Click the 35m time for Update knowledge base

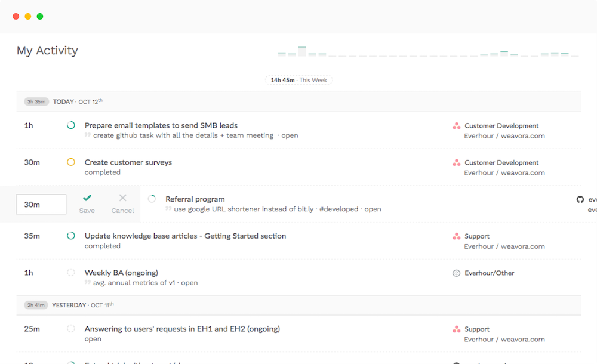click(32, 236)
